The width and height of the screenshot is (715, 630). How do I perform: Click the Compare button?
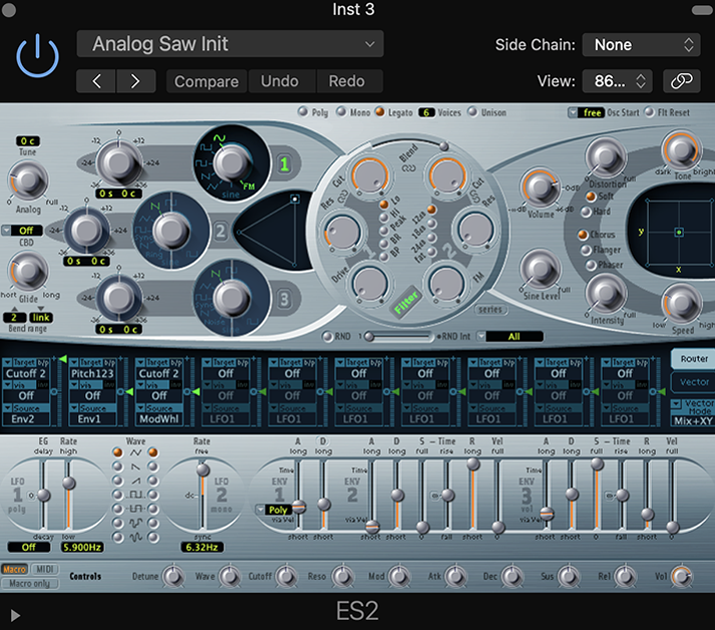(x=206, y=81)
